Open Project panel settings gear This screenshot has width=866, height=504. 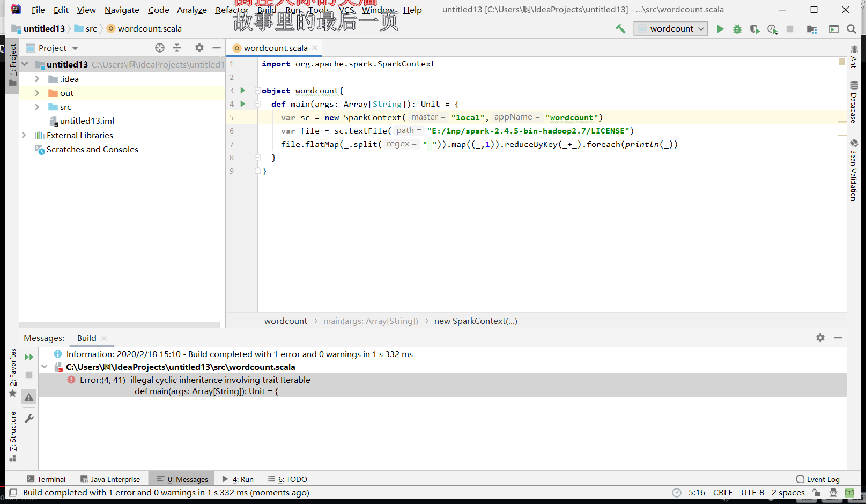pyautogui.click(x=199, y=48)
